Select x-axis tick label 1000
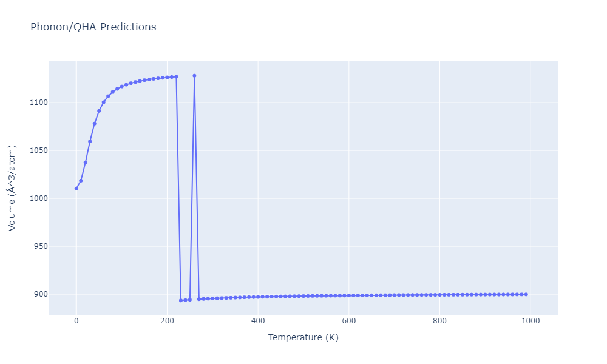 click(x=530, y=321)
